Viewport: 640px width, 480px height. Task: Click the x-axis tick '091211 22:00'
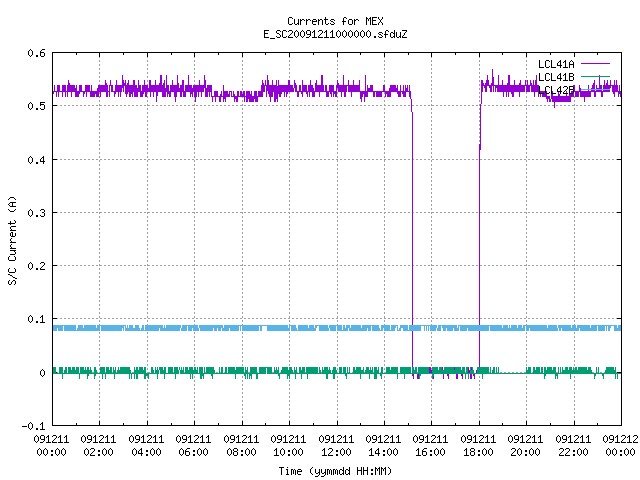[573, 446]
